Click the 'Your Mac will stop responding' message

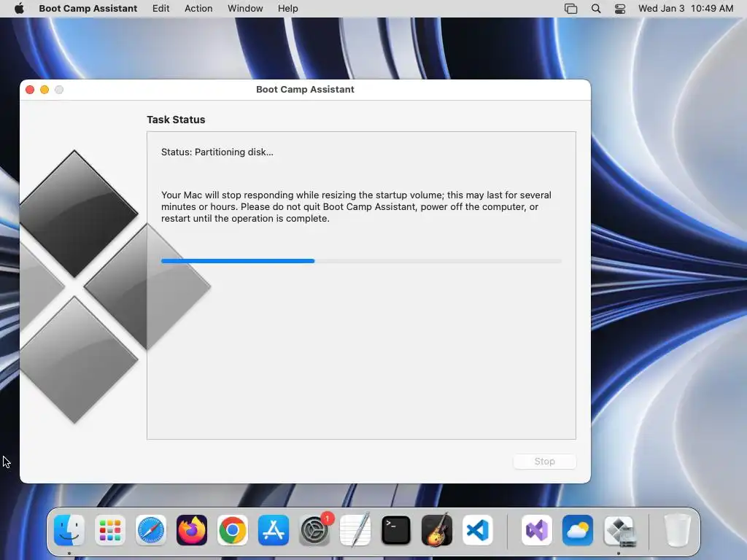click(x=356, y=206)
